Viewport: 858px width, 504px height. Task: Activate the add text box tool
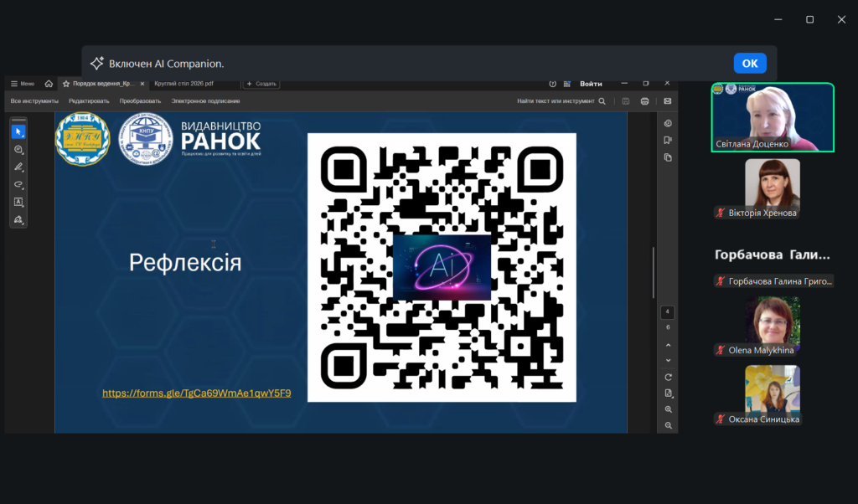coord(18,202)
